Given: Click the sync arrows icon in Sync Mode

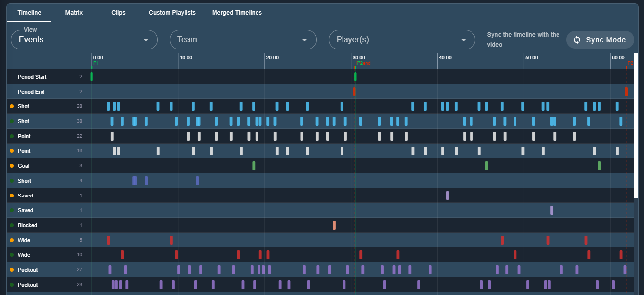Looking at the screenshot, I should click(x=577, y=40).
